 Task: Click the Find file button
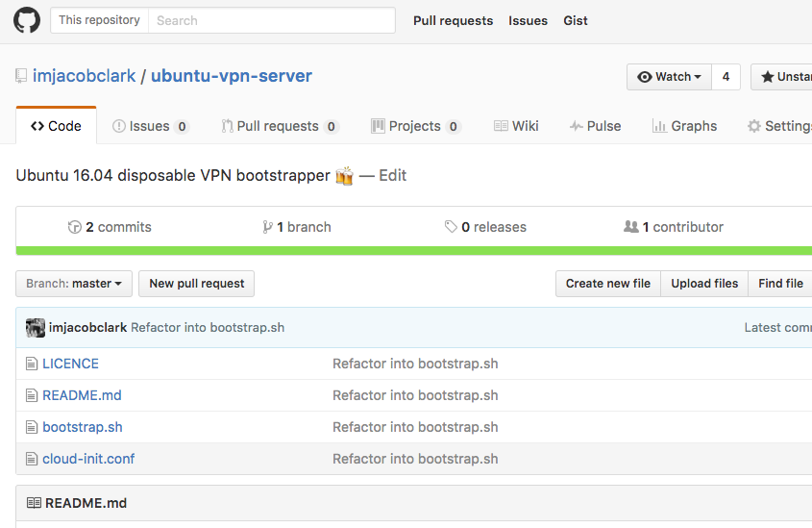[780, 284]
